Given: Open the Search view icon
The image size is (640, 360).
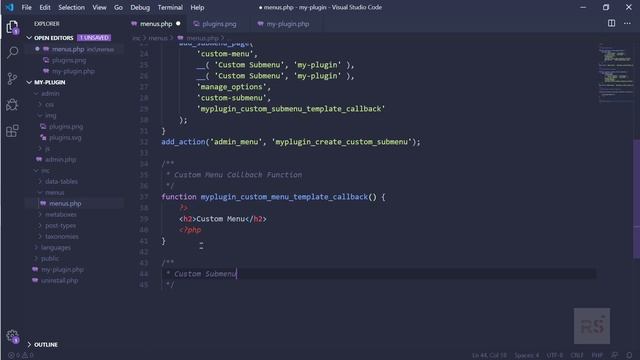Looking at the screenshot, I should (x=12, y=52).
